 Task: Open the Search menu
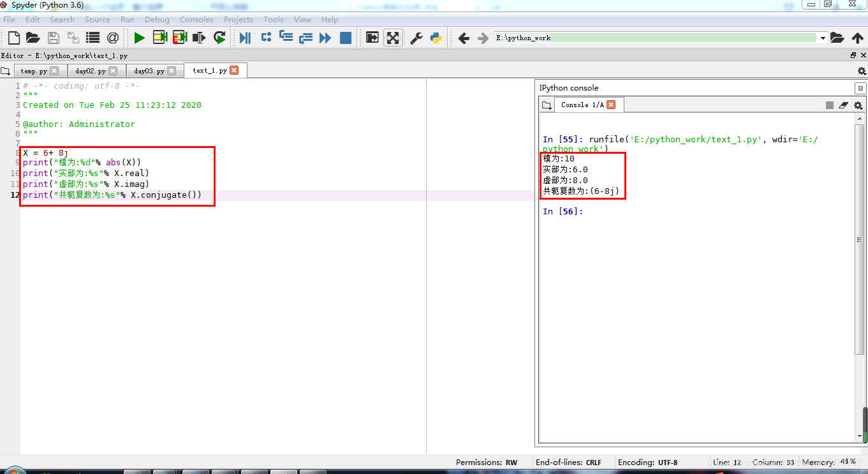click(x=63, y=20)
